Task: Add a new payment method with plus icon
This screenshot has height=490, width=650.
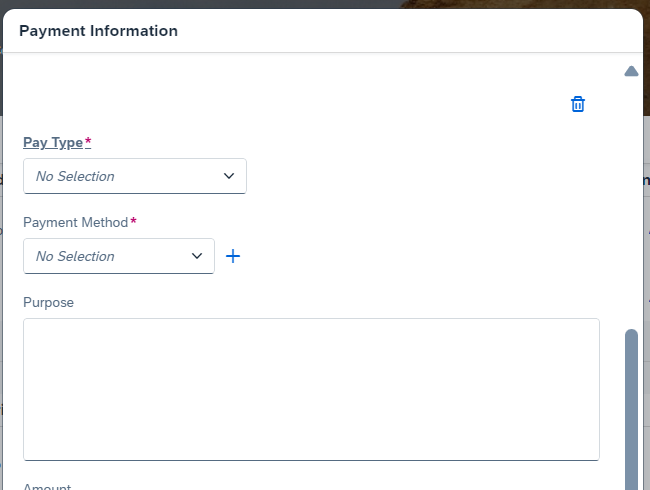Action: (233, 256)
